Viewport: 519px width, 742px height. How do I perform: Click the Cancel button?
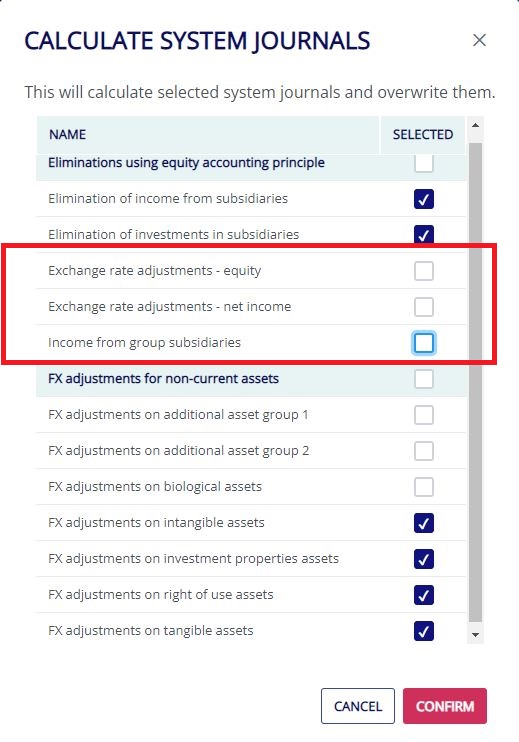pos(358,706)
